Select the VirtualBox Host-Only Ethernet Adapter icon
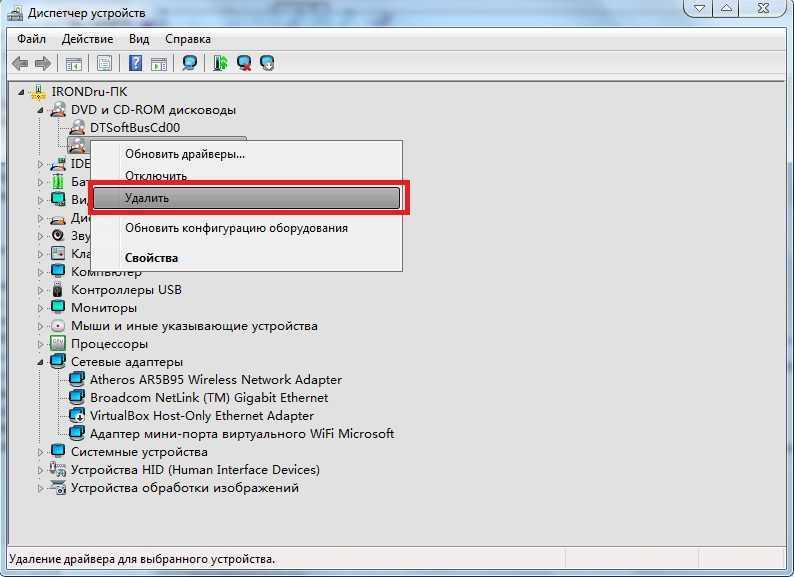Screen dimensions: 794x577 (x=77, y=415)
